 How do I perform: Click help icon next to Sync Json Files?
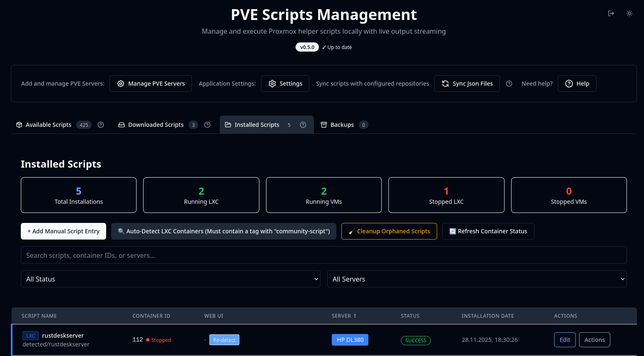click(x=509, y=84)
